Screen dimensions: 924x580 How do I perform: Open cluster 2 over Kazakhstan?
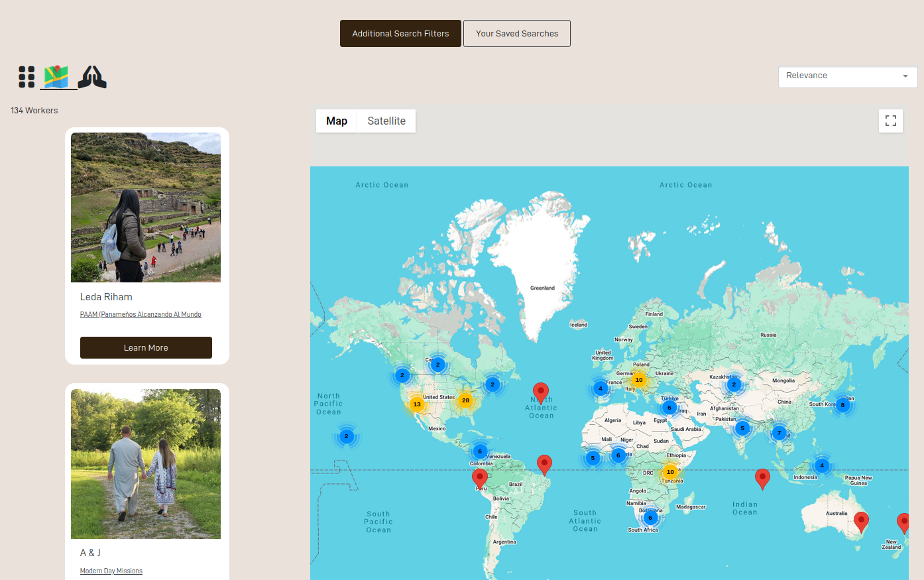[x=734, y=384]
